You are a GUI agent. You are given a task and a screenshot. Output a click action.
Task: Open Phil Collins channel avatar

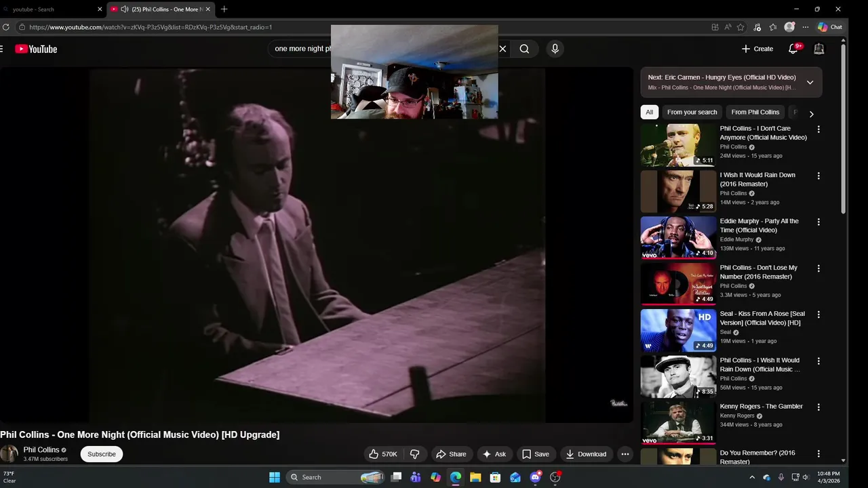[9, 454]
